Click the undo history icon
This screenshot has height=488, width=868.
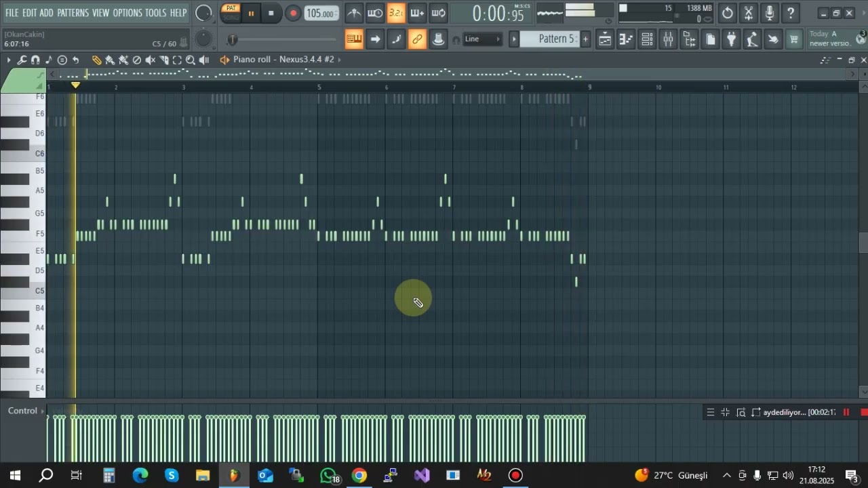click(x=728, y=13)
